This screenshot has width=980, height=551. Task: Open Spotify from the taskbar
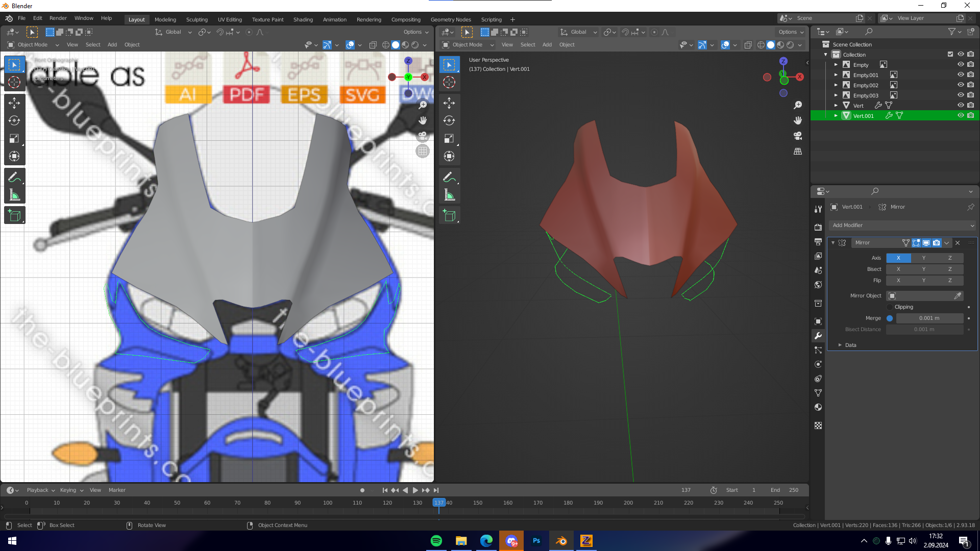pyautogui.click(x=436, y=541)
